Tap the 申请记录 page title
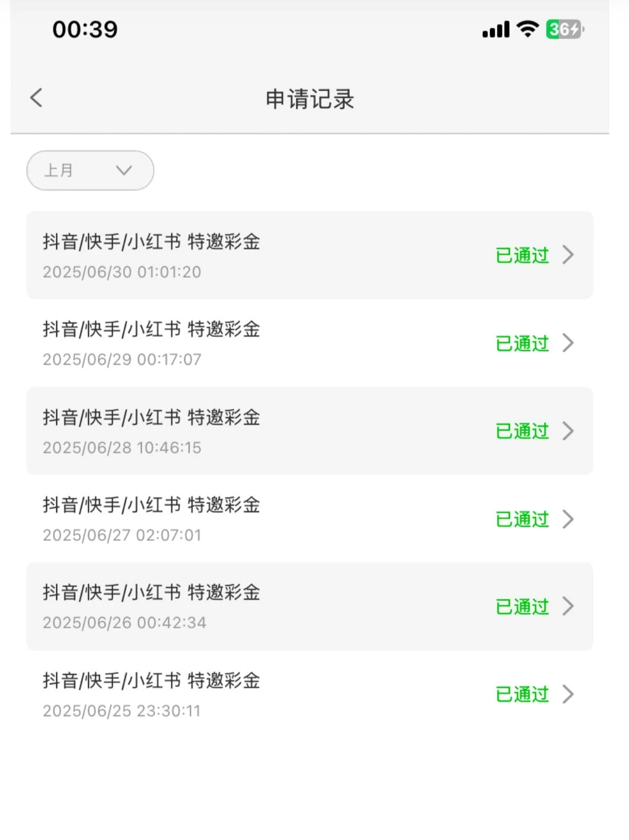The image size is (629, 840). pos(310,100)
